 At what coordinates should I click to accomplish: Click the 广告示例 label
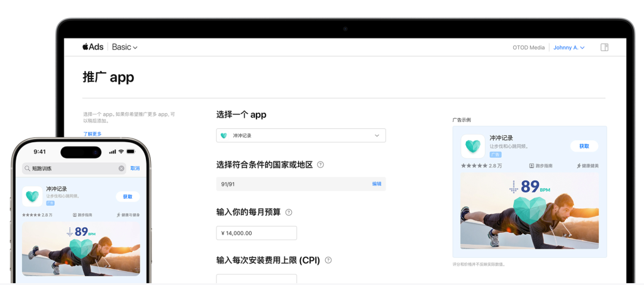click(462, 120)
